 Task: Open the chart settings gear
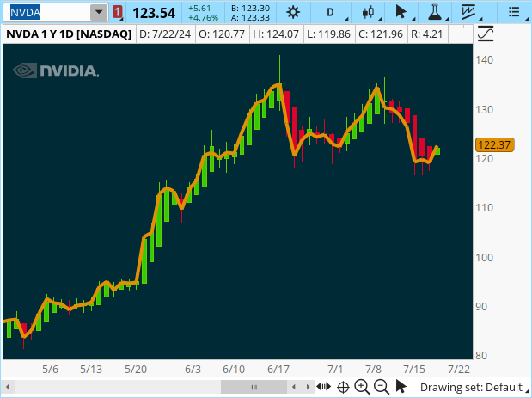point(293,13)
